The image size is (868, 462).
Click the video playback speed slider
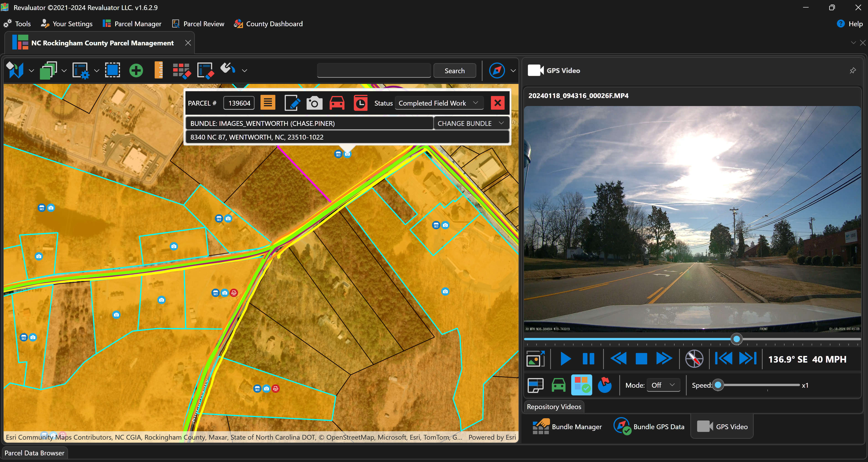click(x=758, y=385)
